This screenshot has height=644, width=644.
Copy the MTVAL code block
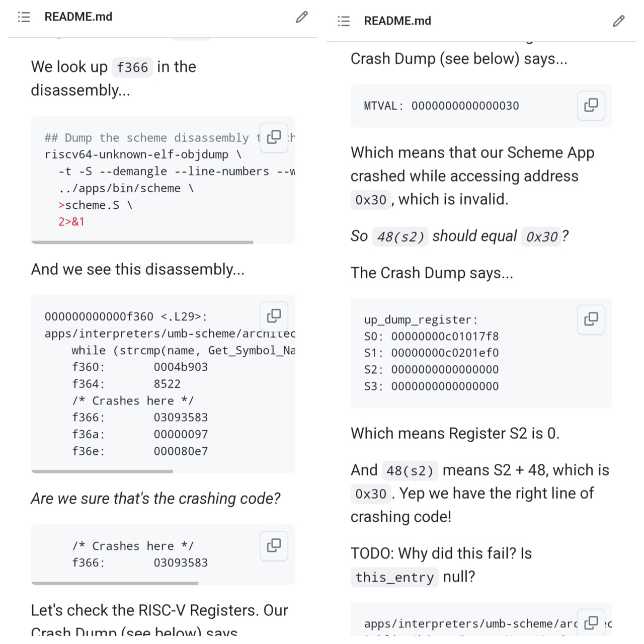click(591, 105)
